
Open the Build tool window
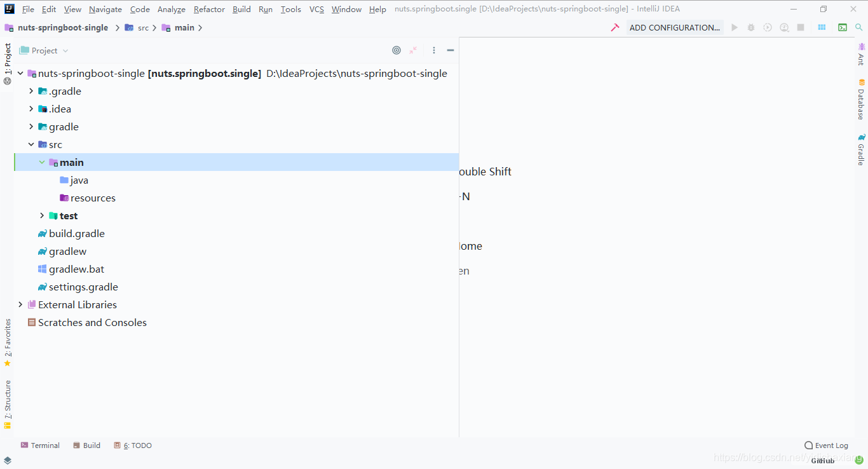87,445
